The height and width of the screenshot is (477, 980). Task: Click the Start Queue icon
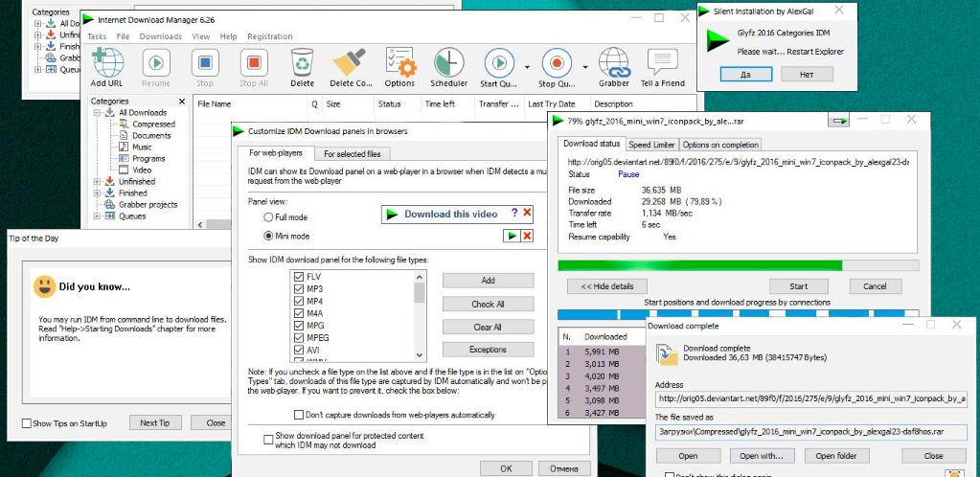click(499, 63)
